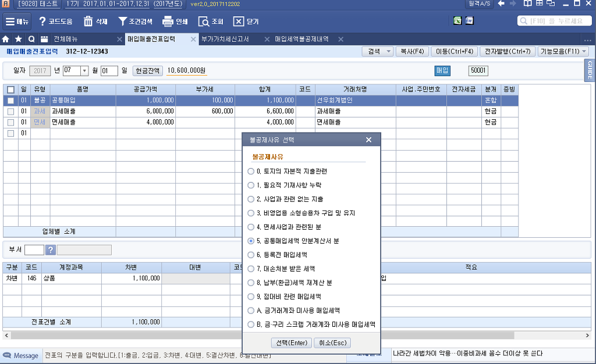
Task: Open the book icon in title bar
Action: [x=527, y=3]
